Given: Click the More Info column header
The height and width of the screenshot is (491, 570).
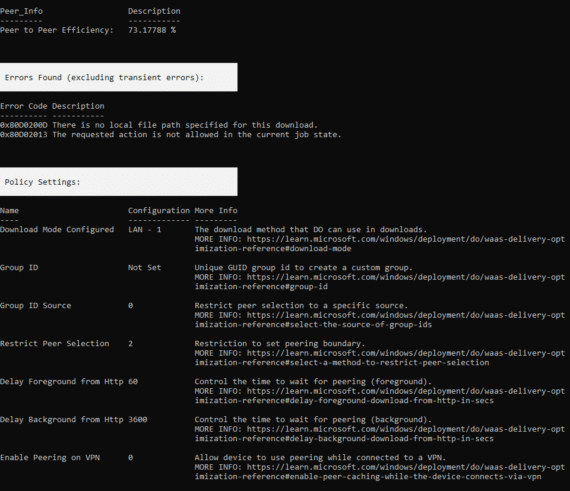Looking at the screenshot, I should 216,211.
